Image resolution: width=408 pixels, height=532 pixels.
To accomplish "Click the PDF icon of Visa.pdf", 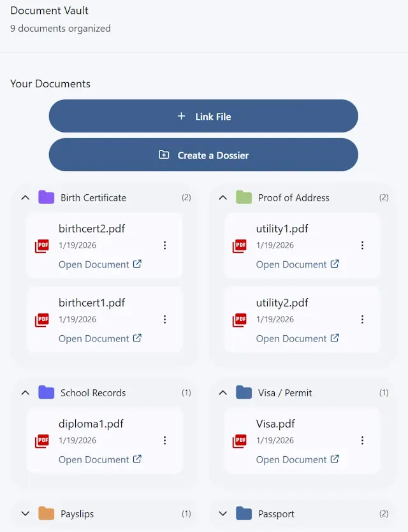I will (x=240, y=441).
